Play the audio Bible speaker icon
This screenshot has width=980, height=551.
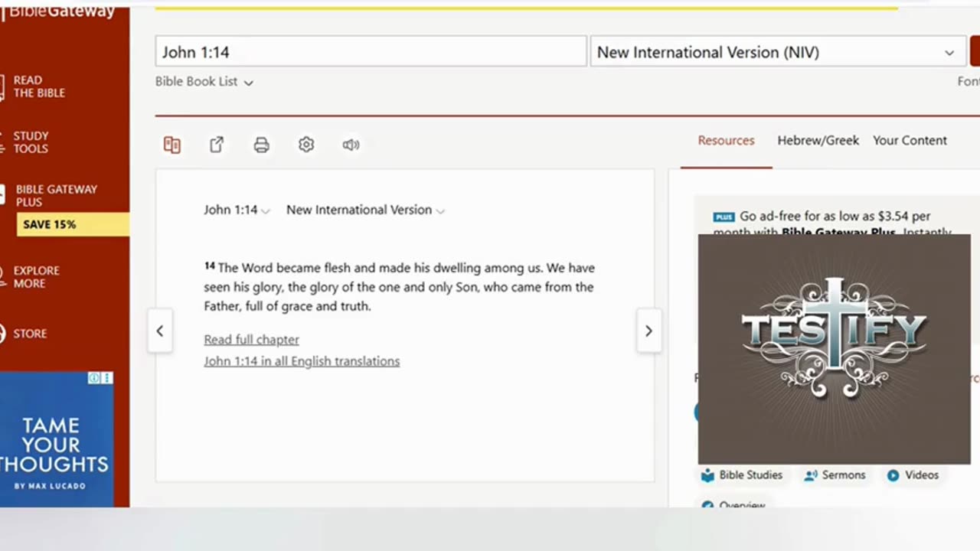(351, 145)
